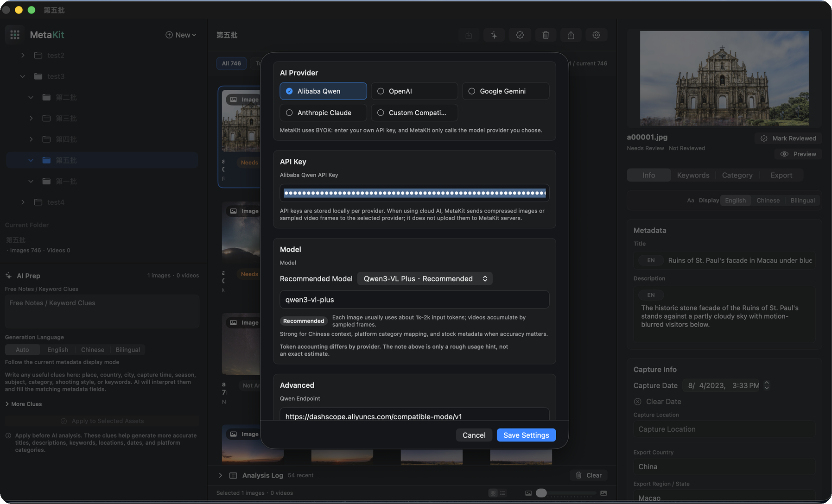Screen dimensions: 832x504
Task: Click the AI sparkles toolbar icon
Action: coord(494,35)
